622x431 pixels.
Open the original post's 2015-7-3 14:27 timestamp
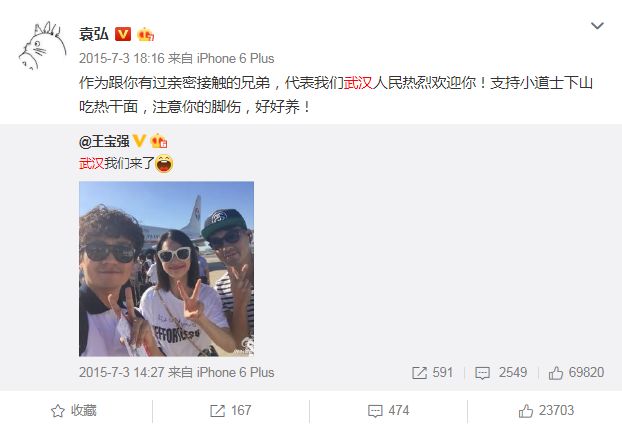122,372
